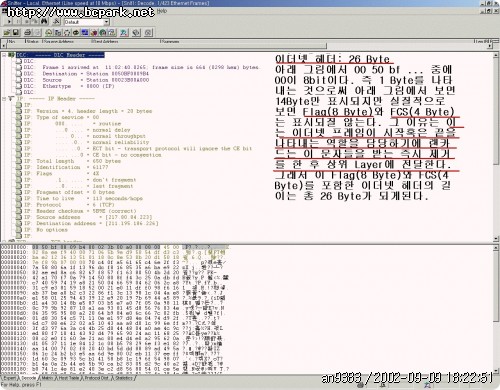Image resolution: width=500 pixels, height=390 pixels.
Task: Stop capture with the stop icon
Action: [27, 22]
